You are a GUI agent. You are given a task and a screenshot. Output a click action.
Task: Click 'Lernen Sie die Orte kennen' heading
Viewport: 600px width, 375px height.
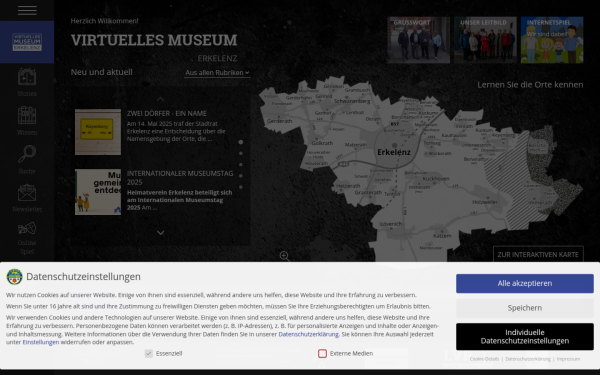pyautogui.click(x=530, y=85)
